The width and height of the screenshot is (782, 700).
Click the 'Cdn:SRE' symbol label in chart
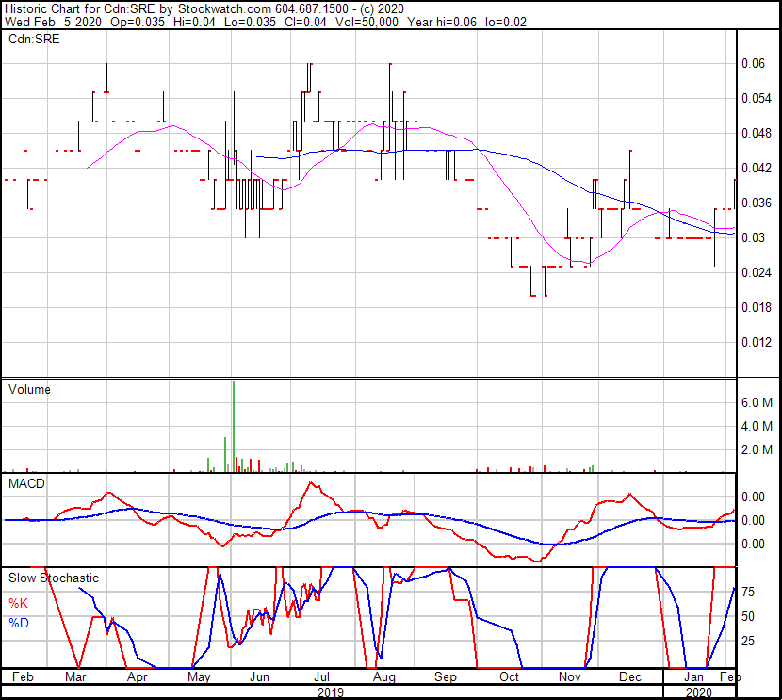34,39
